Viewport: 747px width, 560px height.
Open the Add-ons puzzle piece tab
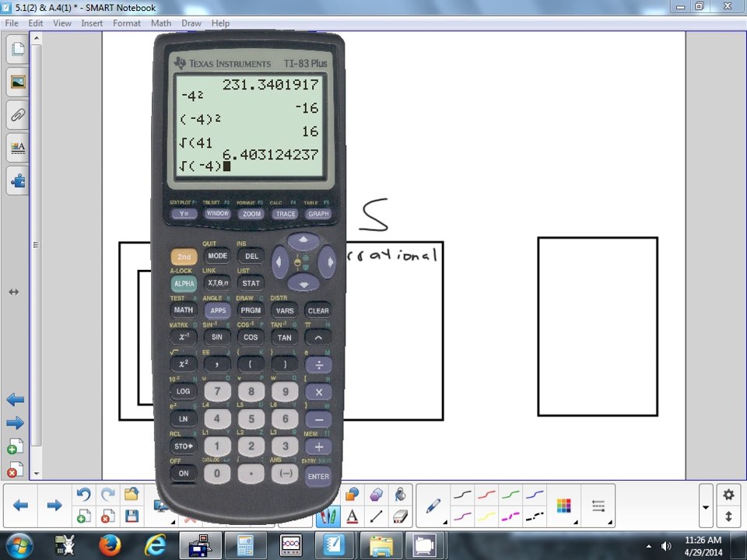click(x=18, y=181)
